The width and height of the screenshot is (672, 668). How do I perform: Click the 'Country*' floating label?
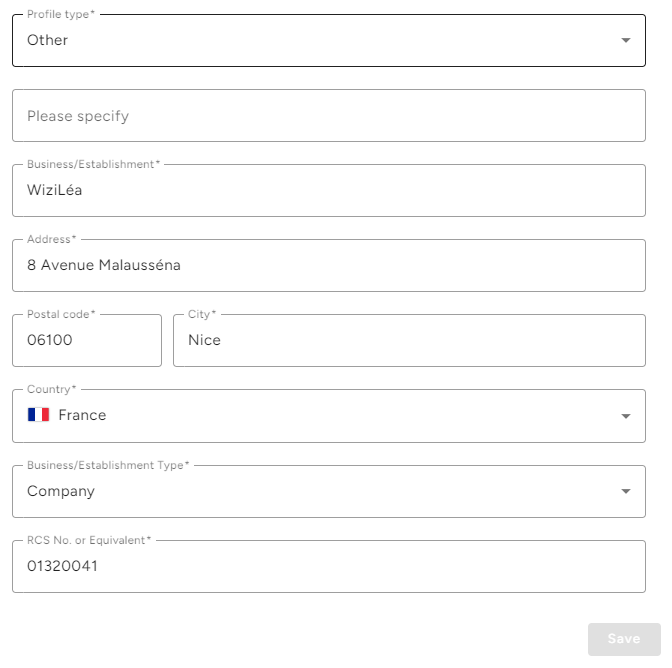(51, 389)
